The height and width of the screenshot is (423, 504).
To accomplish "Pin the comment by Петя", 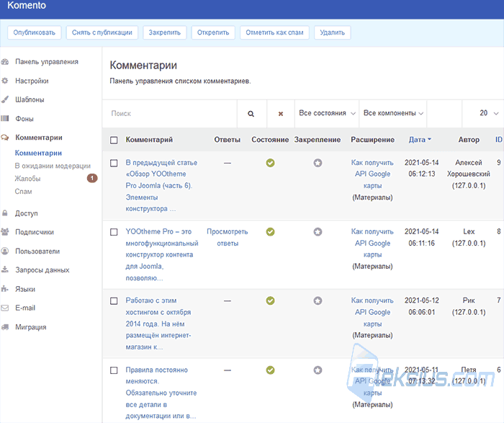I will point(318,370).
